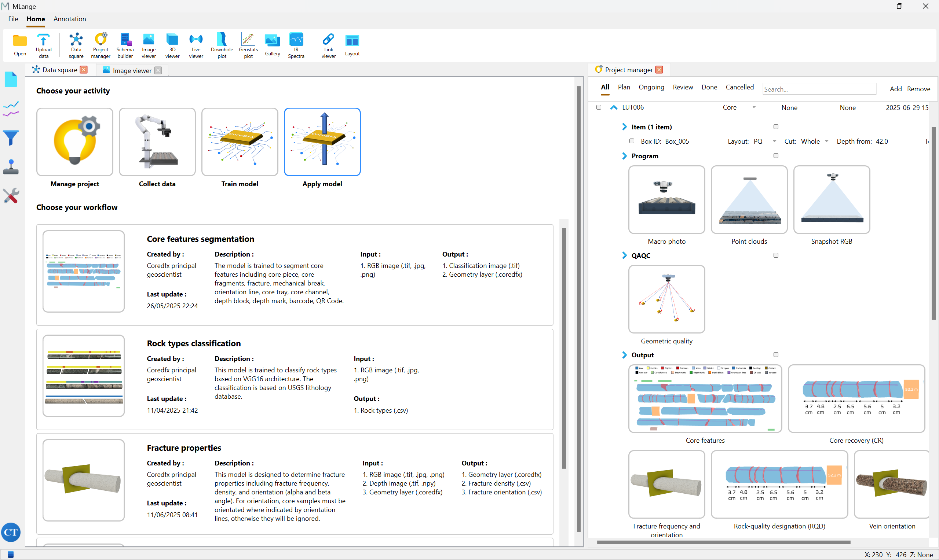Click the Add button in Project manager
This screenshot has height=560, width=939.
click(x=895, y=89)
